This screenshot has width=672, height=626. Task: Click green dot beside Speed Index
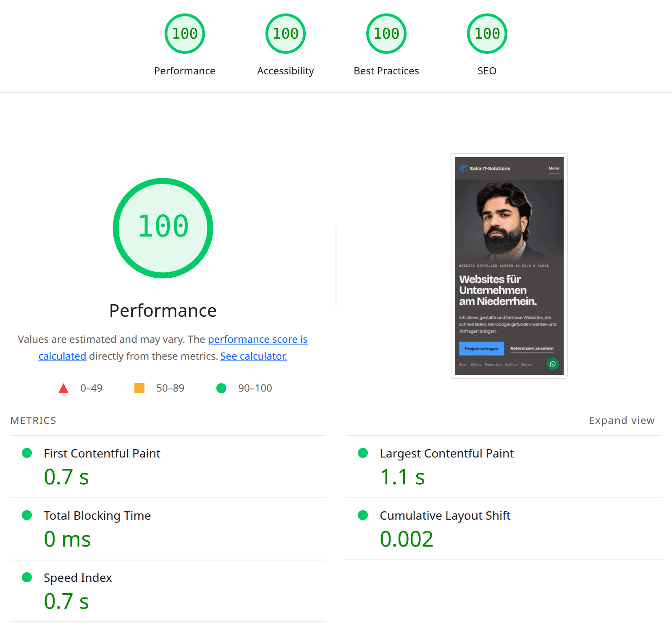27,577
